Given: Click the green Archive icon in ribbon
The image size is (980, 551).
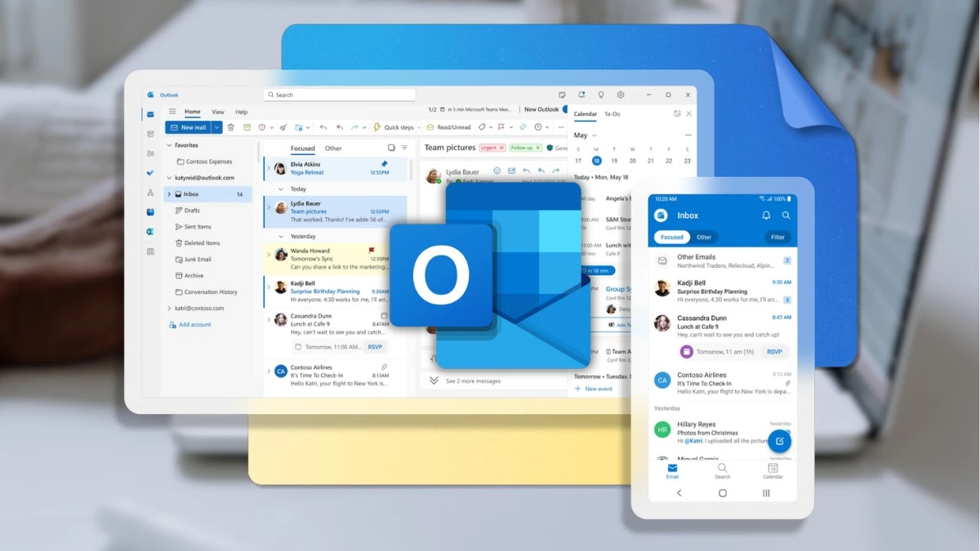Looking at the screenshot, I should click(x=247, y=127).
